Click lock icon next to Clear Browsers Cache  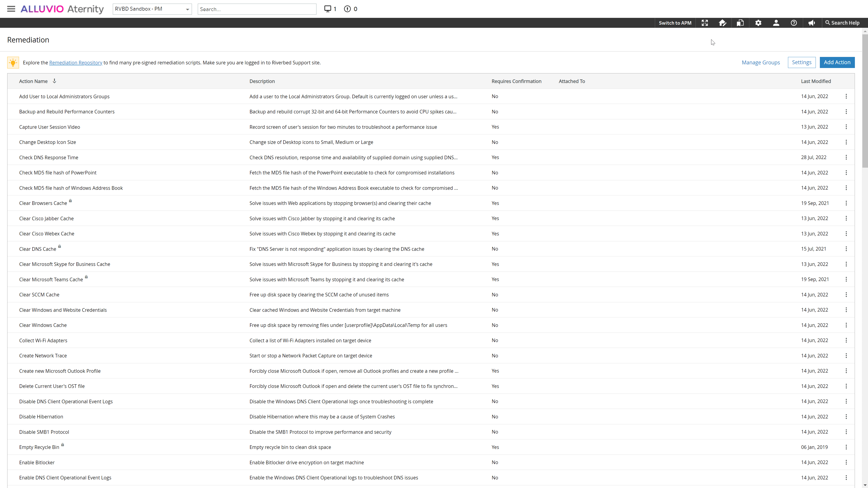(71, 201)
